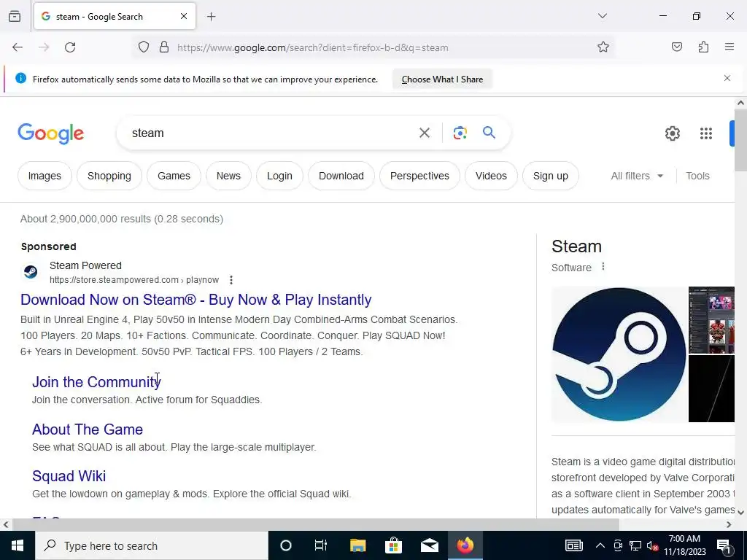Screen dimensions: 747x560
Task: Filter results by Shopping
Action: [x=109, y=176]
